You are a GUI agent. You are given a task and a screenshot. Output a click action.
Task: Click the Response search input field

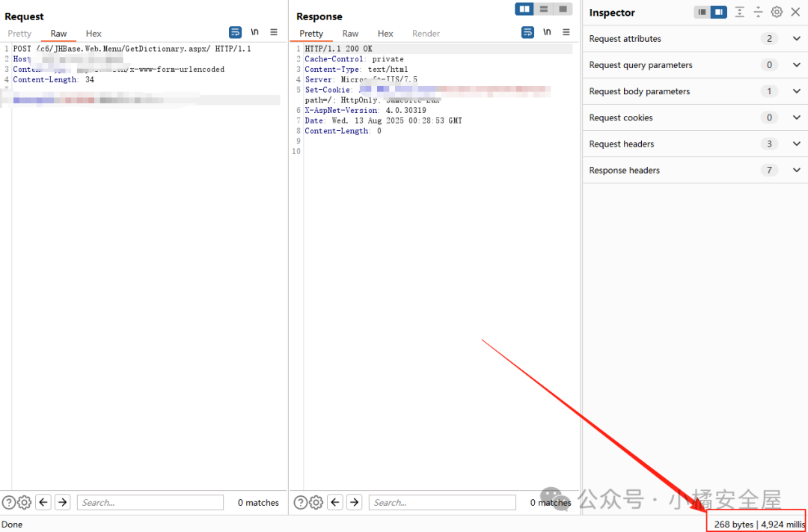click(x=441, y=502)
